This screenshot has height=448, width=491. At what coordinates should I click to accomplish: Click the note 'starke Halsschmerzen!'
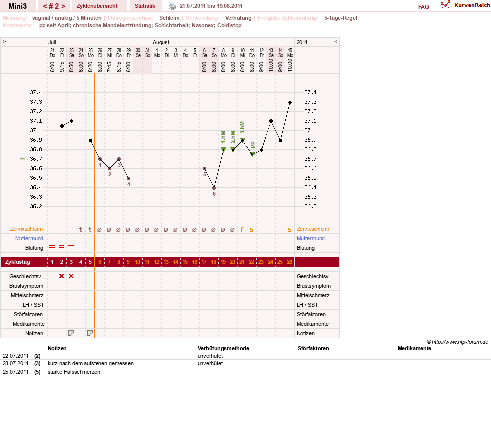75,372
